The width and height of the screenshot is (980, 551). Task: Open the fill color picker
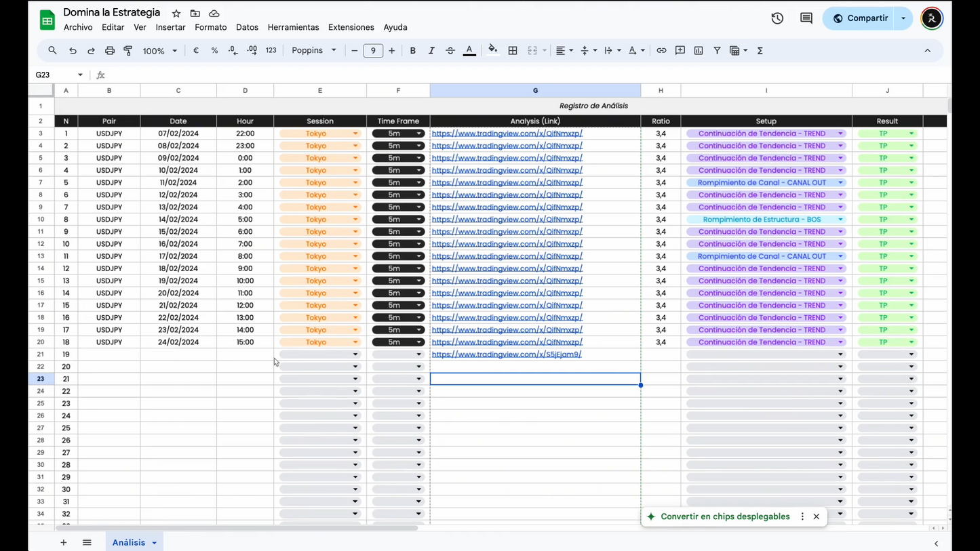pos(492,50)
